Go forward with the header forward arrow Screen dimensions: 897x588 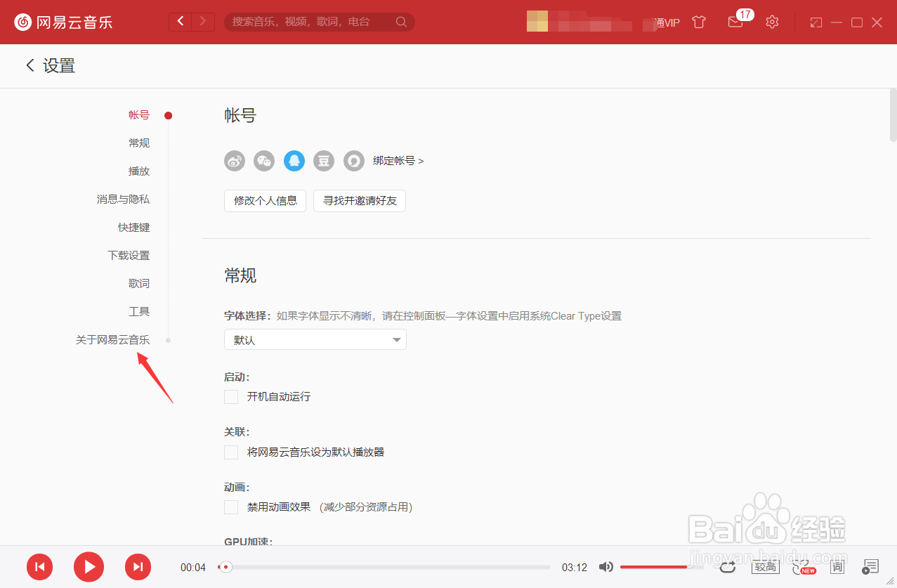pyautogui.click(x=203, y=22)
